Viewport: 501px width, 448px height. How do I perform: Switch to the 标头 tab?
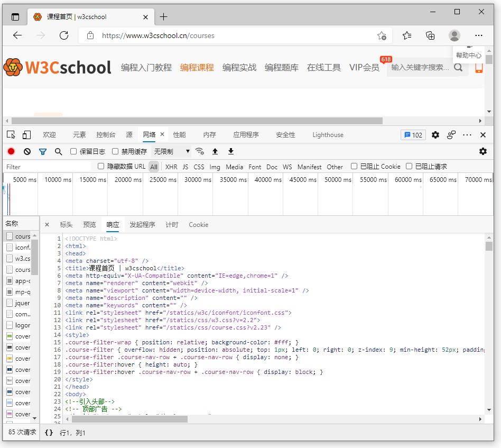click(66, 225)
